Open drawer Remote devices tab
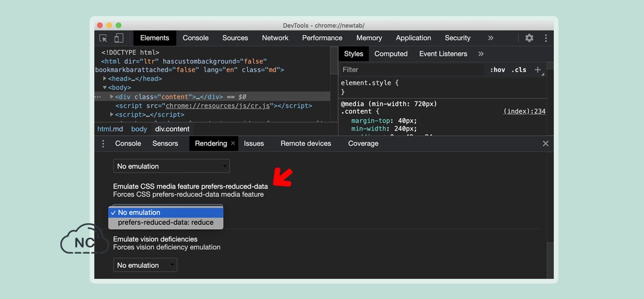644x299 pixels. (x=306, y=144)
